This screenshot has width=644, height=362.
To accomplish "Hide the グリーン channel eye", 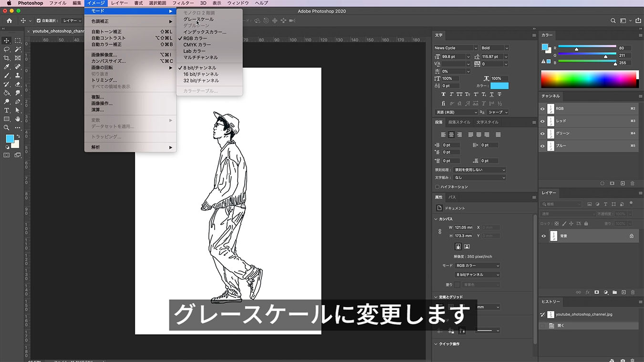I will pyautogui.click(x=542, y=133).
